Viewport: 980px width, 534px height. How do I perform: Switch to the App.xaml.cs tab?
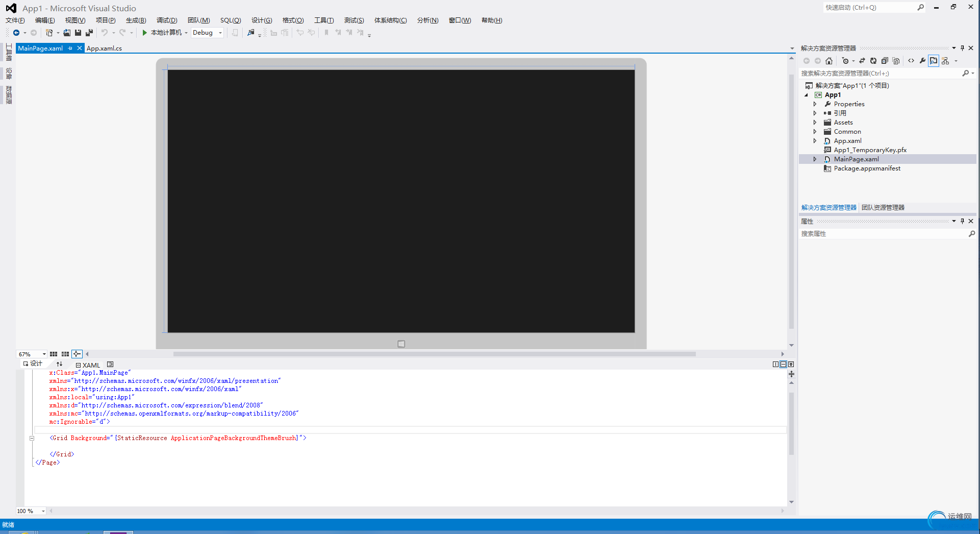pyautogui.click(x=104, y=48)
